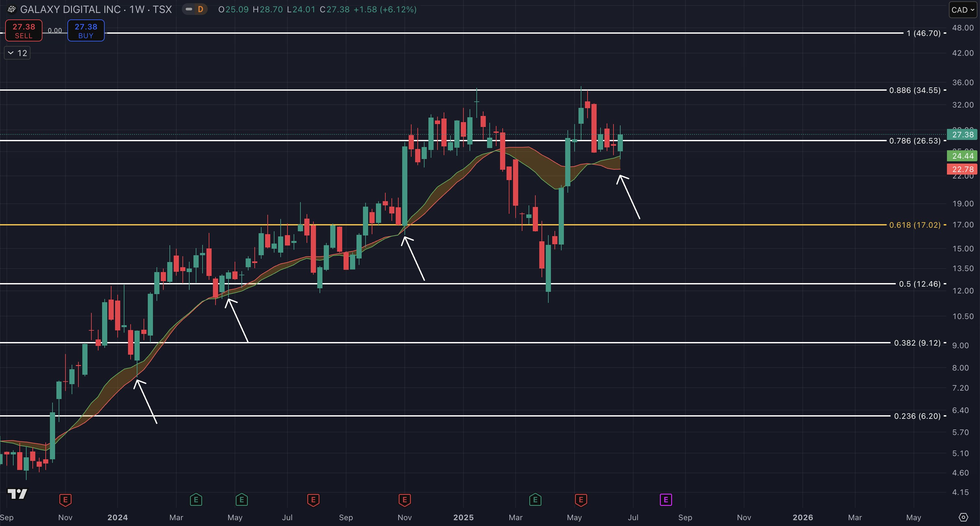The image size is (980, 526).
Task: Expand the collapsed 12 indicators legend
Action: pyautogui.click(x=17, y=53)
